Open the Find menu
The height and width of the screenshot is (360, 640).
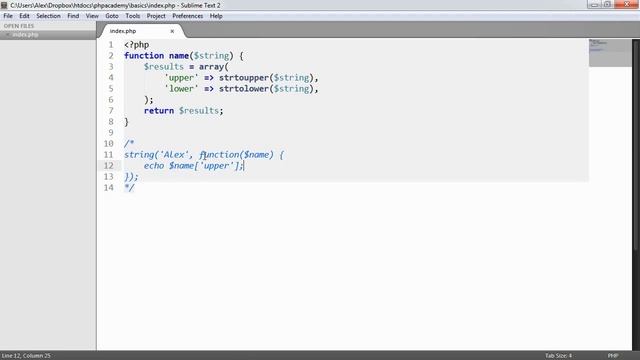(73, 16)
